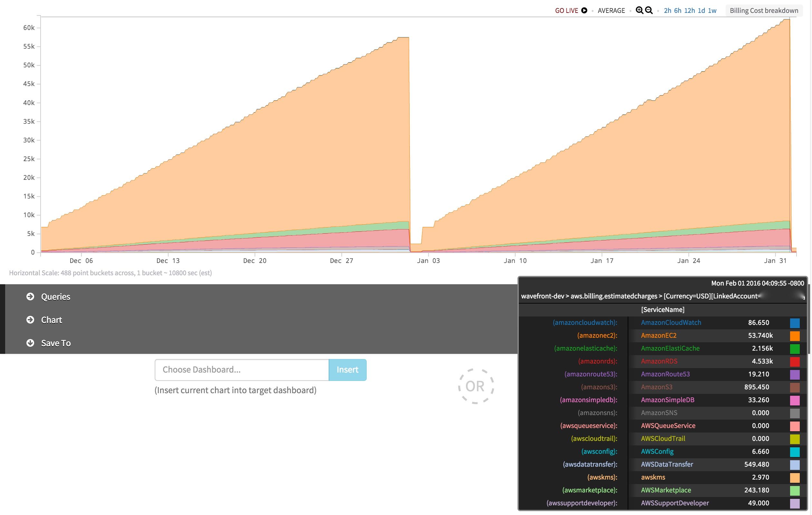The width and height of the screenshot is (812, 515).
Task: Select the AmazonElastiCache legend row name
Action: (x=670, y=348)
